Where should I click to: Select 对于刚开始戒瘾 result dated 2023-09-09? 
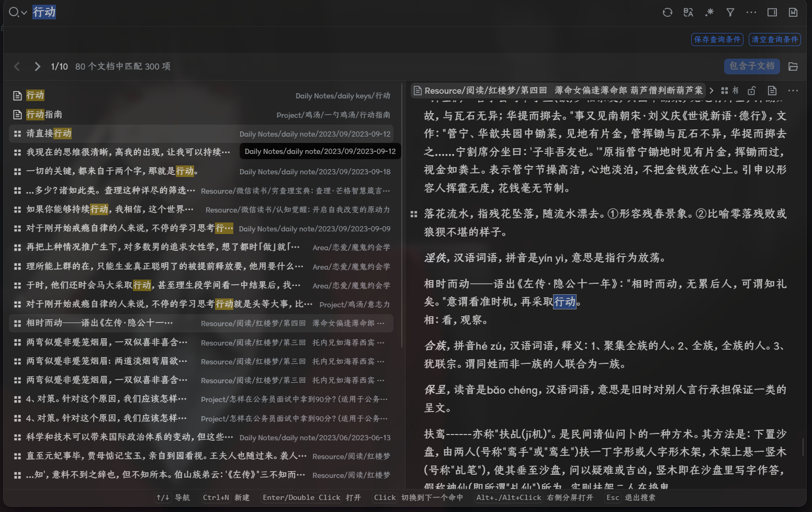pos(201,228)
